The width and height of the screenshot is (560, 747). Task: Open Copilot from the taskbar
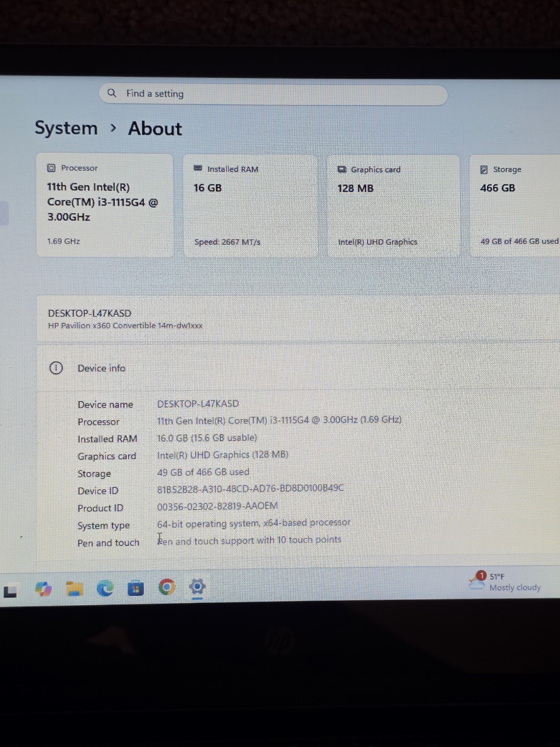pyautogui.click(x=43, y=589)
